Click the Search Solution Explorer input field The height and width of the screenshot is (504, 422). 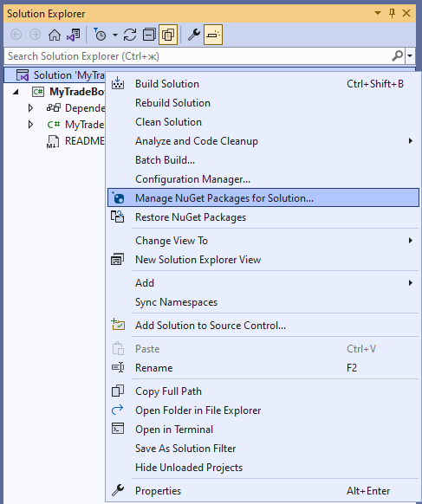click(x=199, y=56)
